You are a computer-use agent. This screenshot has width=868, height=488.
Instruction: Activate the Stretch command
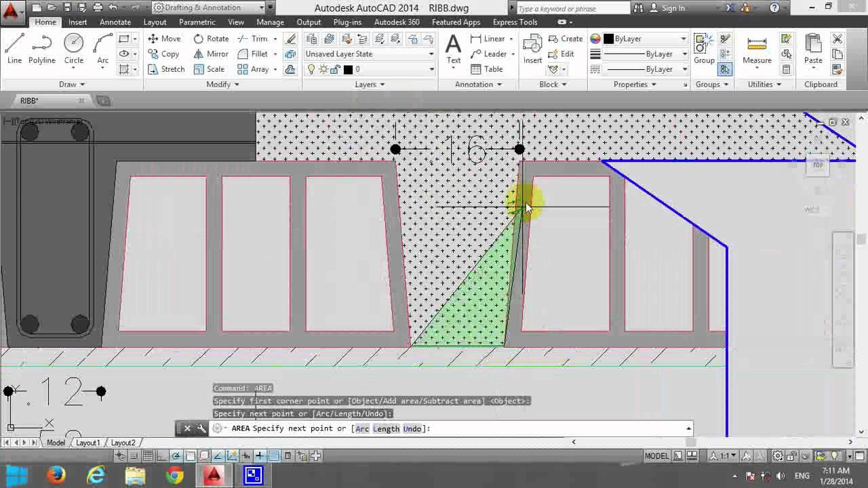tap(165, 69)
